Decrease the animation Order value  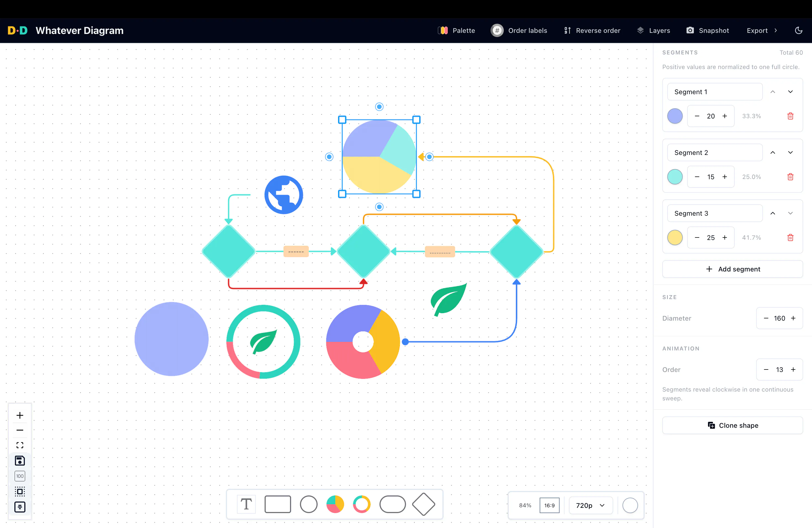click(766, 369)
